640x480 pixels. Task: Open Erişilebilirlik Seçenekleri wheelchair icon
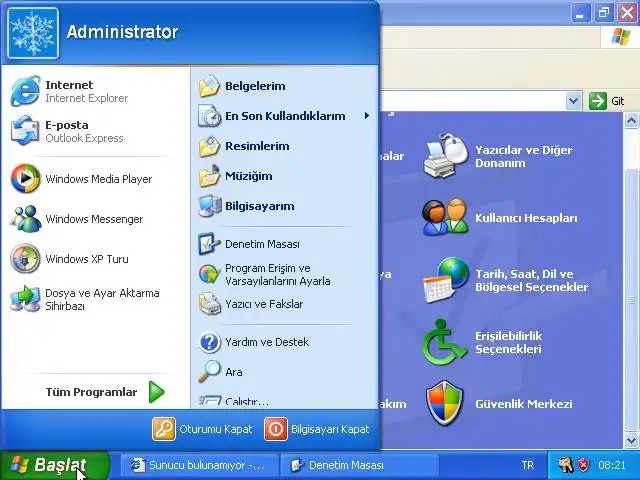(444, 342)
